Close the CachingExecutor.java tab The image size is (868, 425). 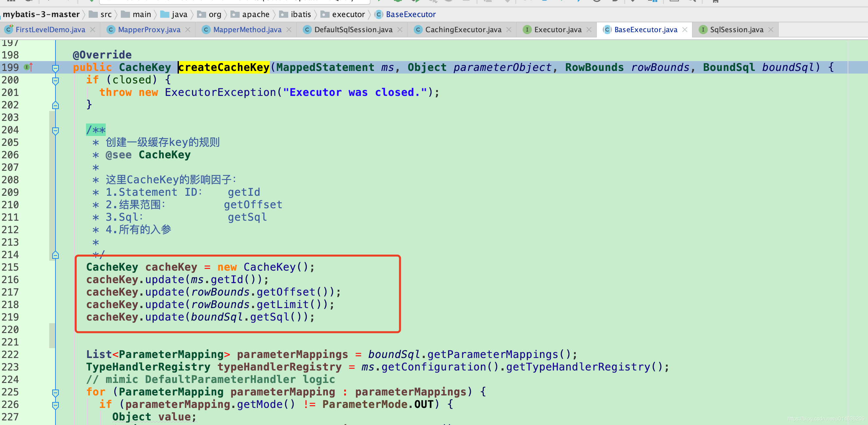coord(509,30)
